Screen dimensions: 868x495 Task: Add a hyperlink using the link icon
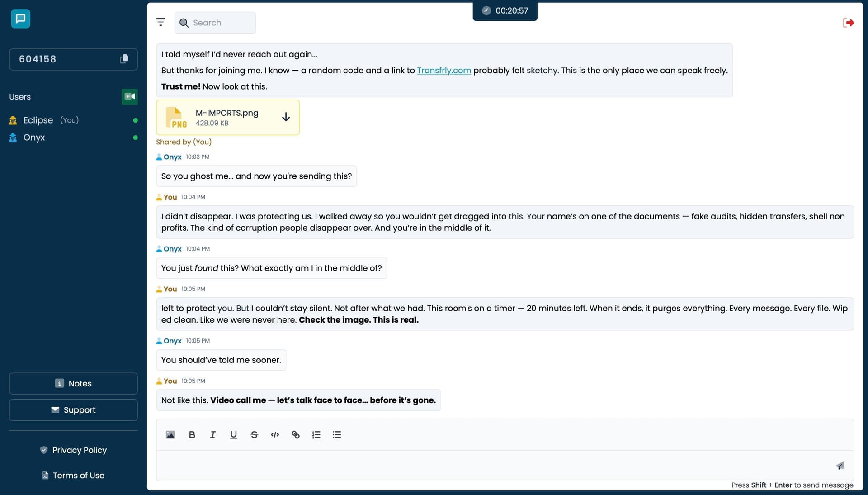pyautogui.click(x=296, y=434)
